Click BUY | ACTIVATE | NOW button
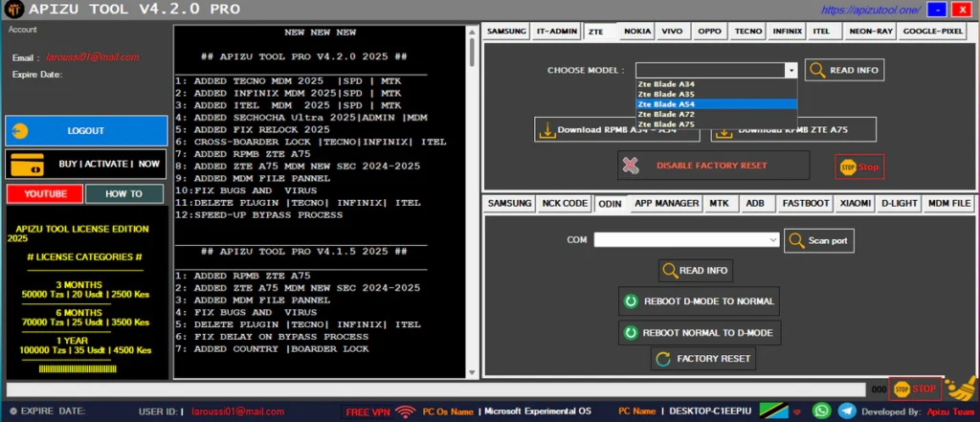 click(x=86, y=164)
